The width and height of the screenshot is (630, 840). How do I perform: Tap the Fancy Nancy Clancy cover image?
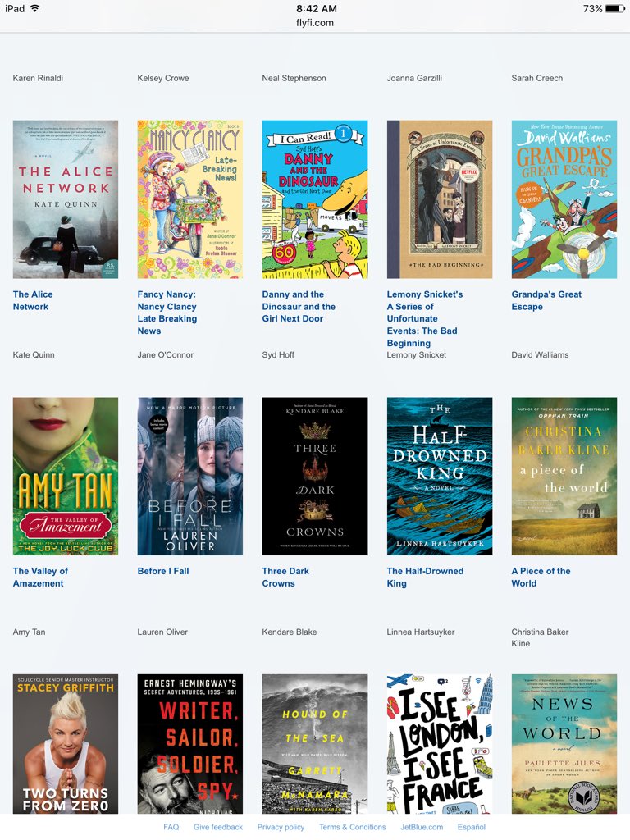tap(190, 199)
